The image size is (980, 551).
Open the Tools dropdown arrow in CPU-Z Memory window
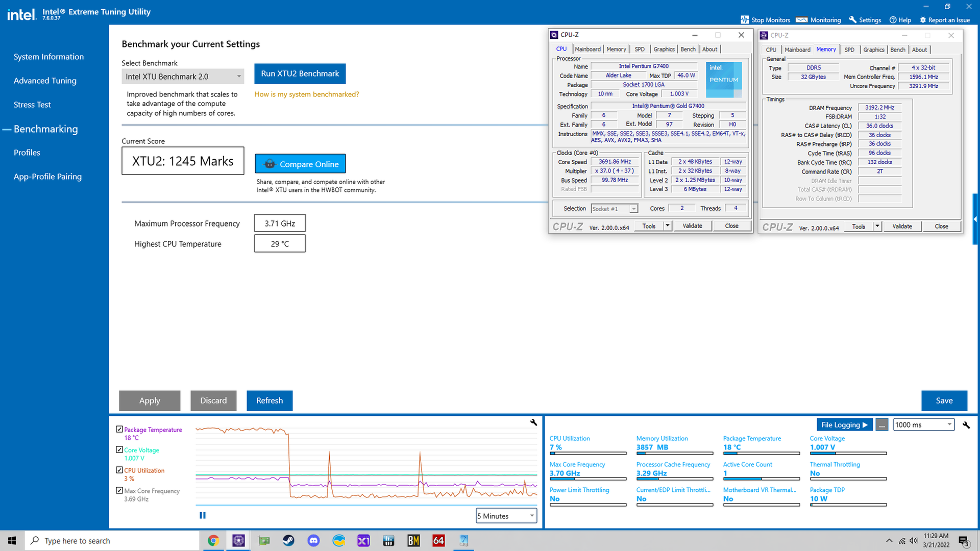(x=877, y=227)
